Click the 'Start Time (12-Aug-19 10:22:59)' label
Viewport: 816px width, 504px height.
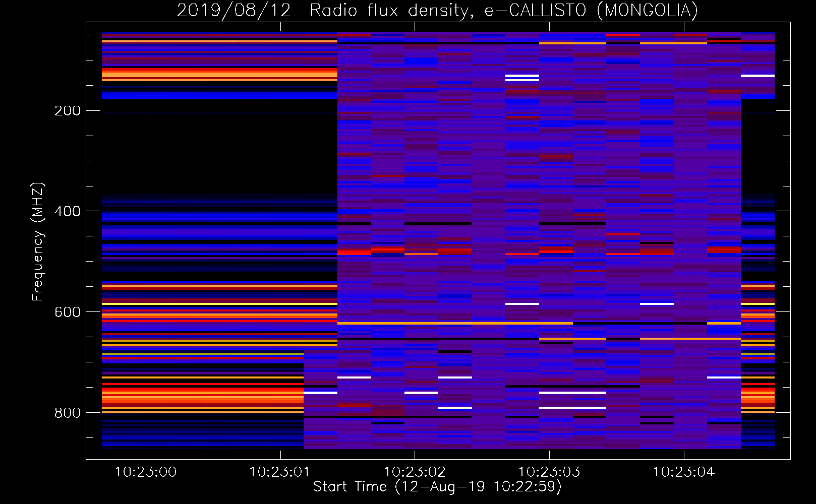tap(437, 487)
